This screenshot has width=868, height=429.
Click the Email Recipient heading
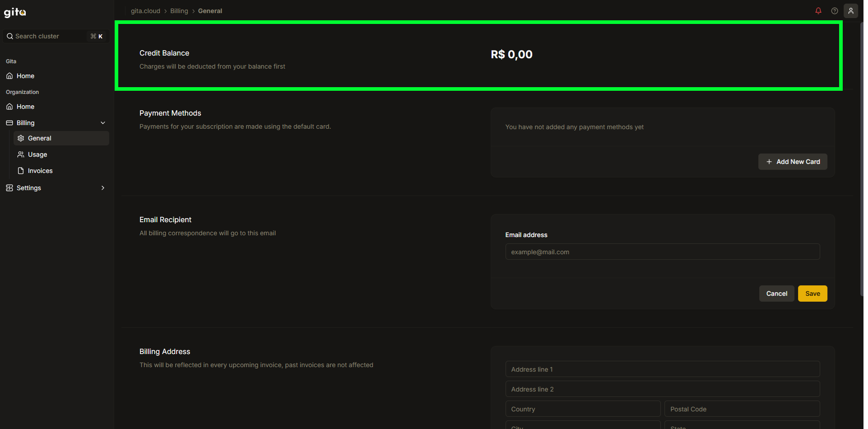[165, 219]
